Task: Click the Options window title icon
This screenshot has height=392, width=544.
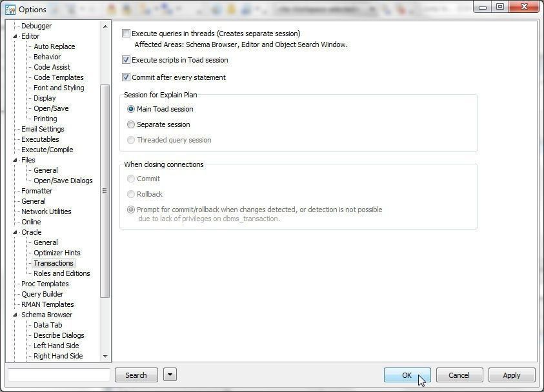Action: coord(10,10)
